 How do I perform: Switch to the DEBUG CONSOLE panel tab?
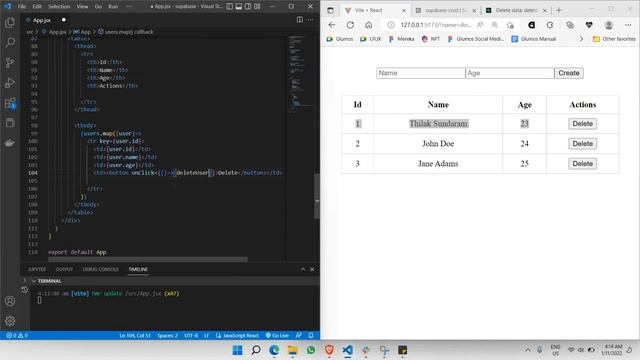tap(100, 269)
